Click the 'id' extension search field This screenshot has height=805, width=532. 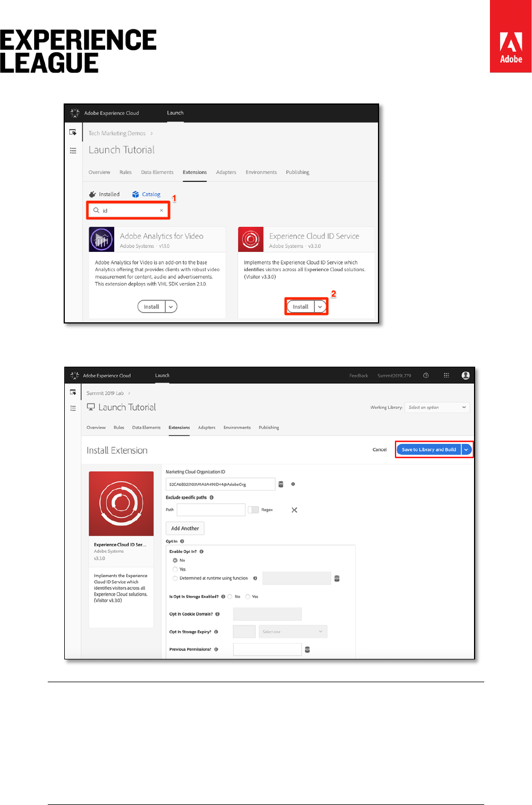tap(128, 210)
